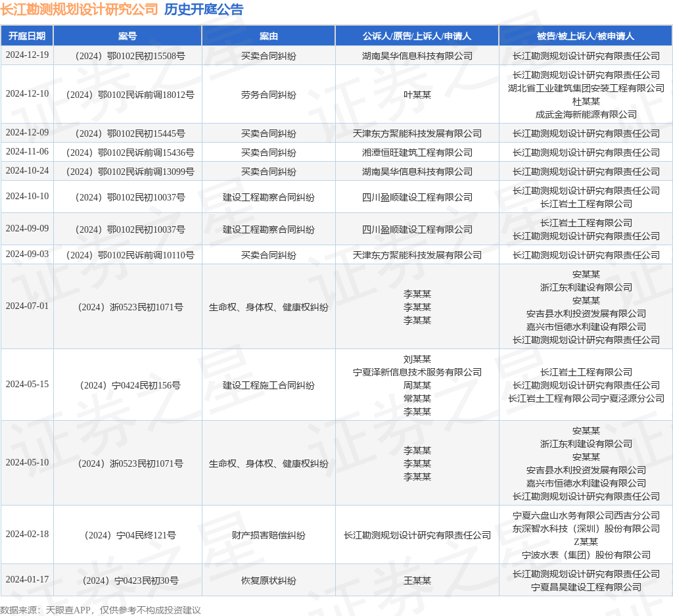Screen dimensions: 673x616
Task: Click plaintiff 常某某
Action: pos(417,398)
